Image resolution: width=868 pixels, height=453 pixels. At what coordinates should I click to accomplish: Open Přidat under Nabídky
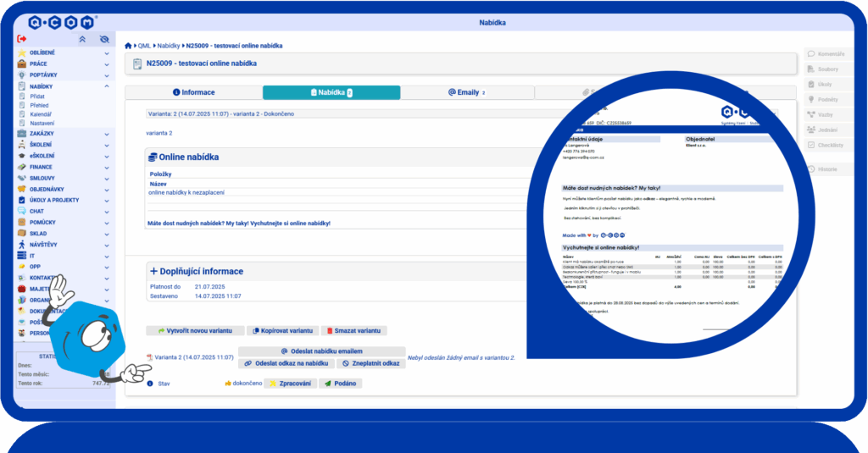pos(37,97)
